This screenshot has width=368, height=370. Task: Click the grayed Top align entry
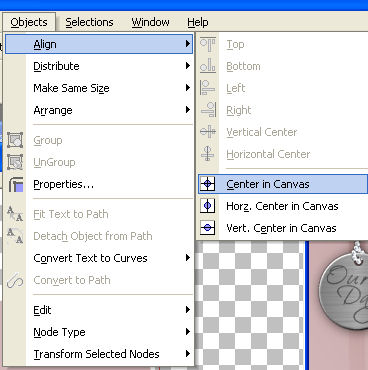pyautogui.click(x=283, y=44)
